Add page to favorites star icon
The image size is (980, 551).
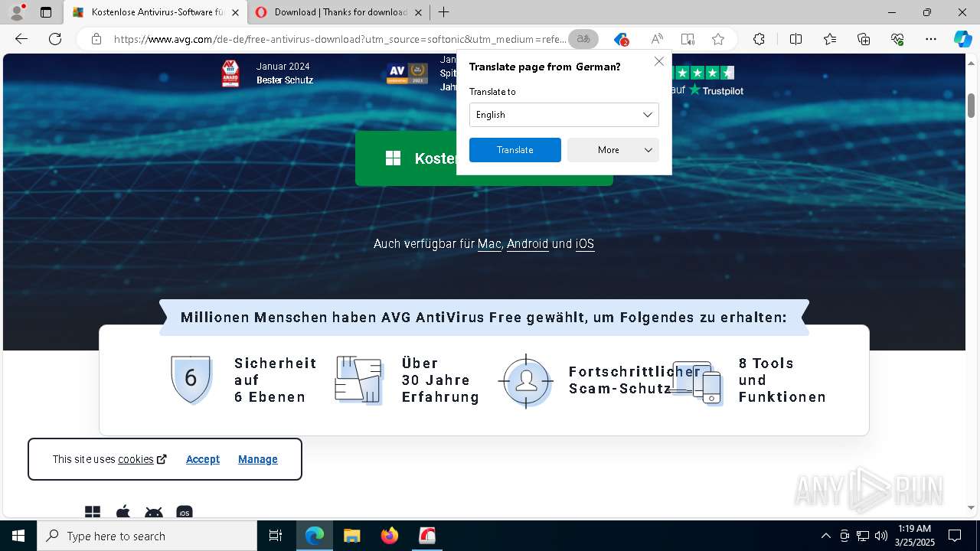coord(718,39)
